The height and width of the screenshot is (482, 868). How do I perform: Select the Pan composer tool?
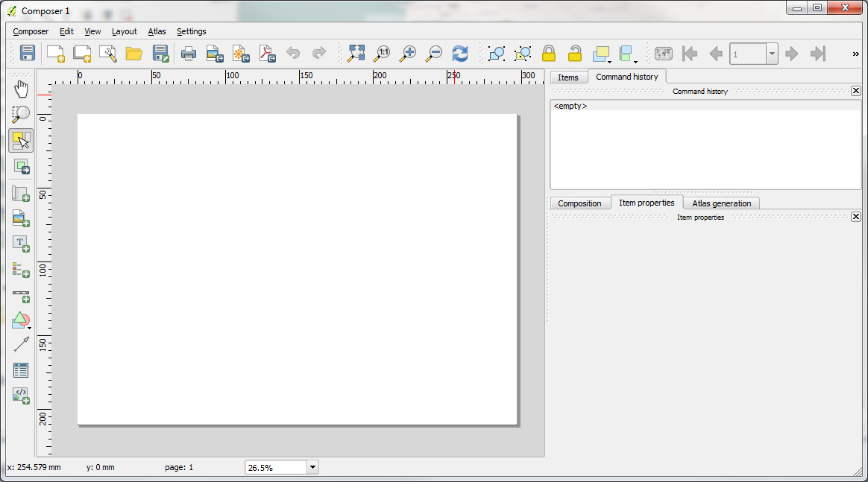pos(21,89)
